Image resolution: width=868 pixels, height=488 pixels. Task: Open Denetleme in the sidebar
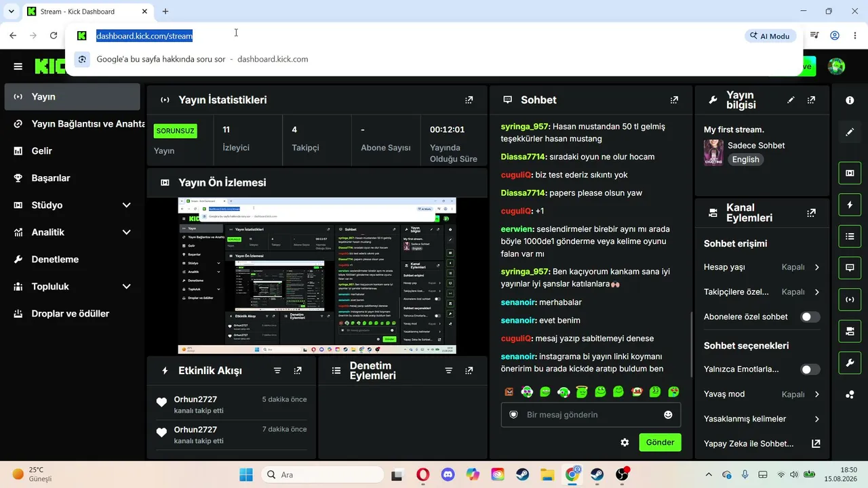(72, 259)
